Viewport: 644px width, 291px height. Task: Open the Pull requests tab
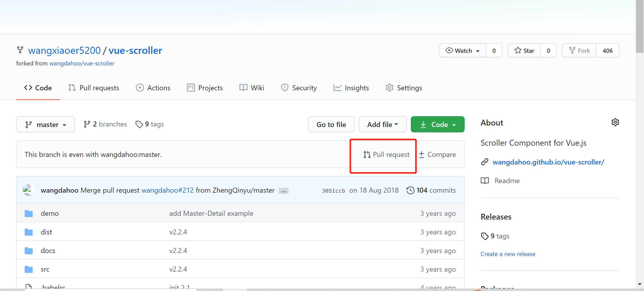click(x=94, y=88)
